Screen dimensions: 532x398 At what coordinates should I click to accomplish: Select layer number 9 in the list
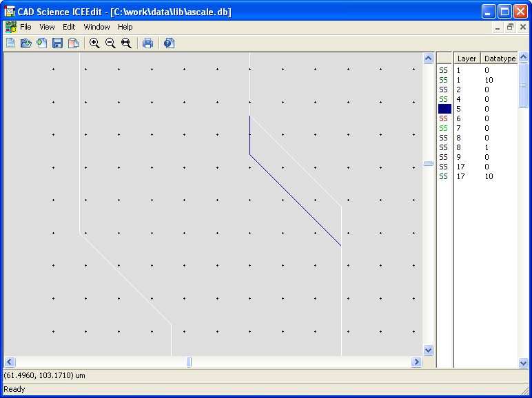pyautogui.click(x=459, y=157)
